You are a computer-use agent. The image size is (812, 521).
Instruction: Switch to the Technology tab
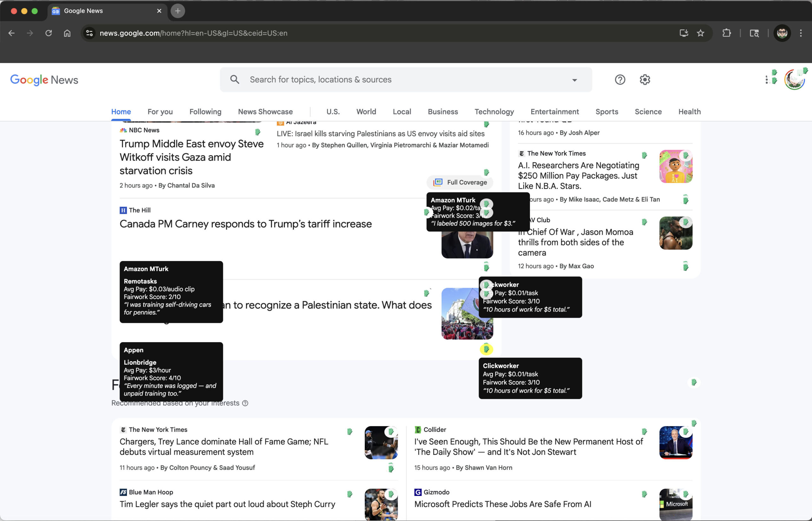pos(494,112)
